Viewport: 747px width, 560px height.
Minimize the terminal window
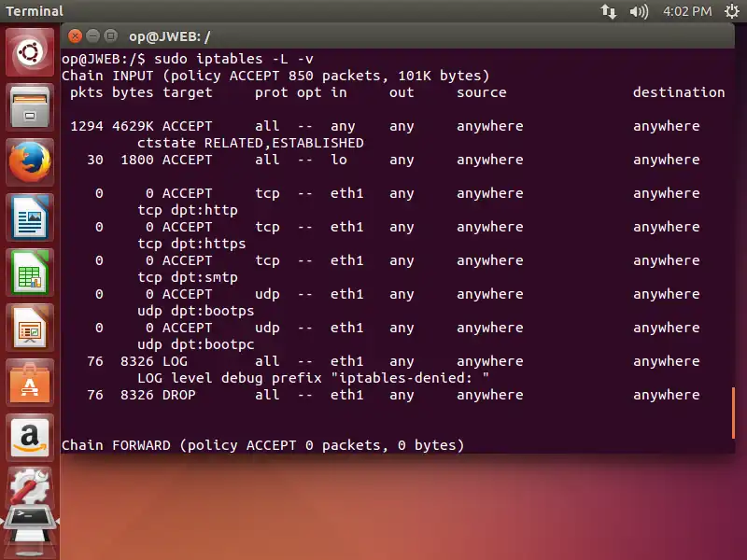(x=92, y=36)
